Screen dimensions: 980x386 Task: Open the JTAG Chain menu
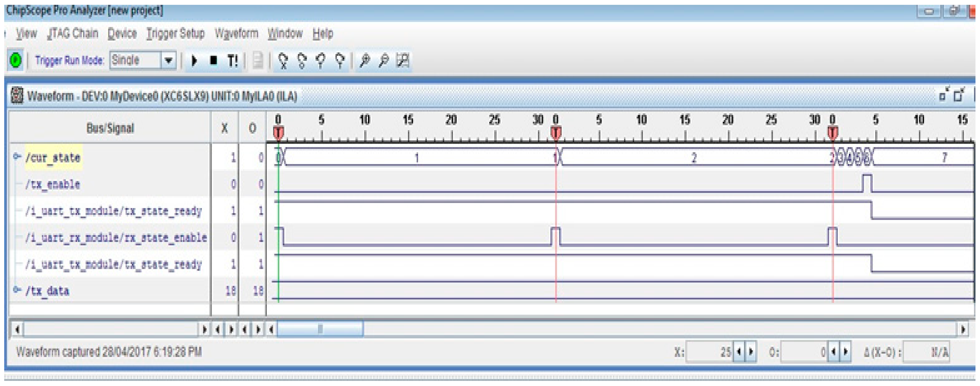coord(73,34)
